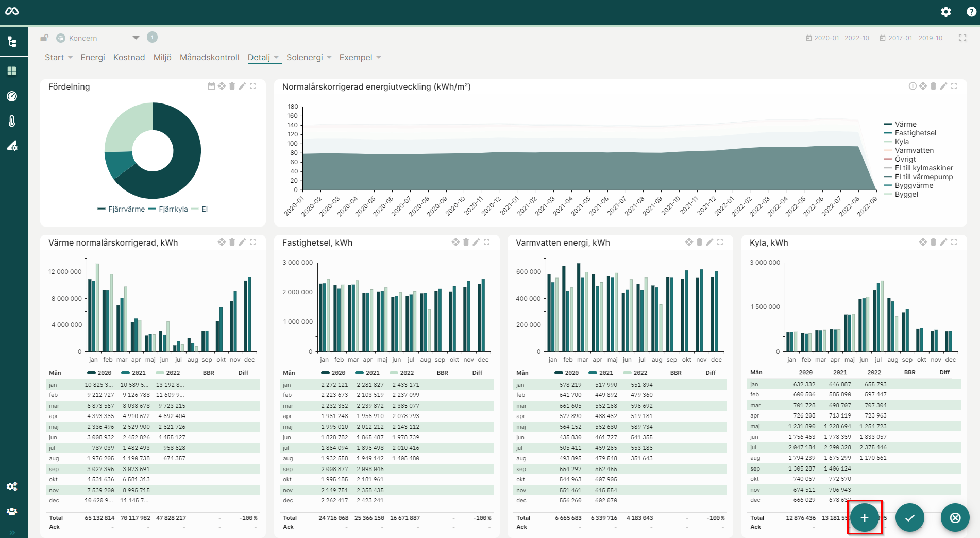Viewport: 980px width, 538px height.
Task: Open the hierarchy tree view in sidebar
Action: (12, 42)
